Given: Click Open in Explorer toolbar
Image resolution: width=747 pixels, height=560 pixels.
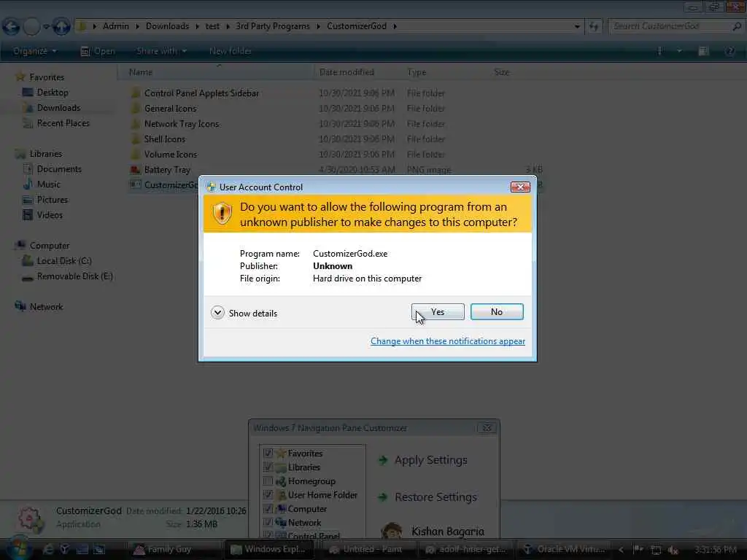Looking at the screenshot, I should click(x=98, y=51).
